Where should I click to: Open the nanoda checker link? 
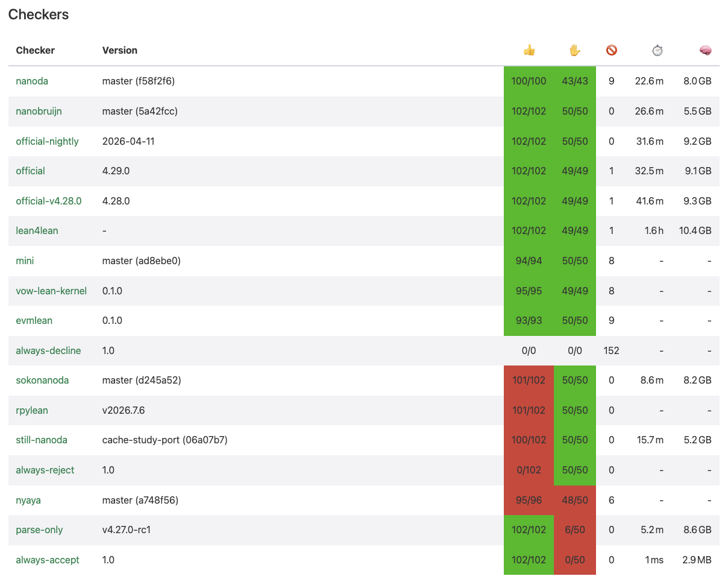[x=32, y=81]
